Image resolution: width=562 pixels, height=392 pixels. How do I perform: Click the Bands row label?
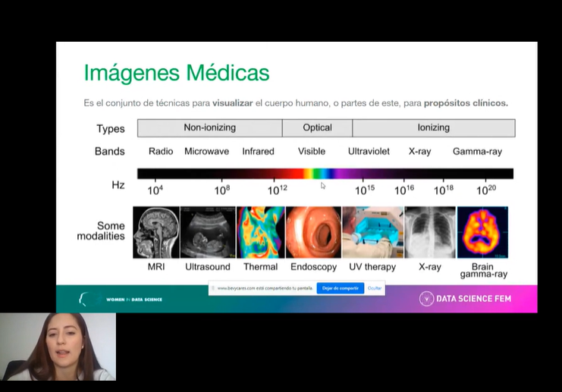point(110,151)
